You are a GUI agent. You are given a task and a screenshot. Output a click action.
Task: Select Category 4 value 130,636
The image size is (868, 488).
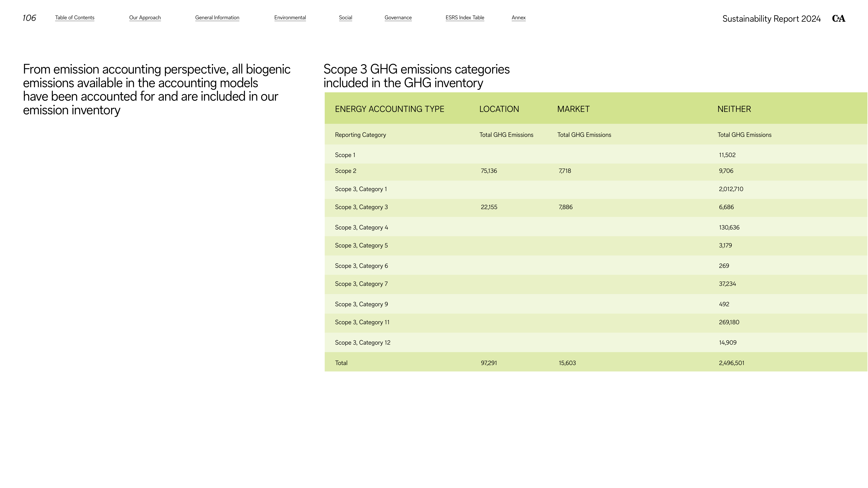click(729, 228)
